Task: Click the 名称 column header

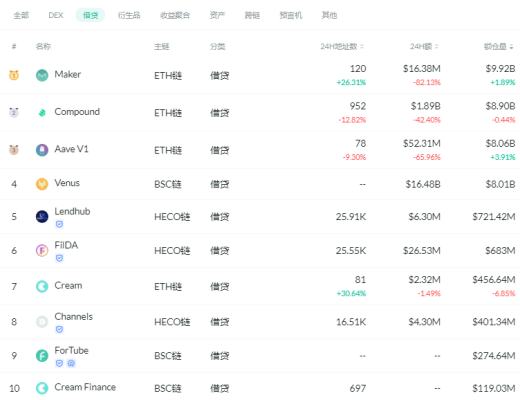Action: [x=43, y=46]
